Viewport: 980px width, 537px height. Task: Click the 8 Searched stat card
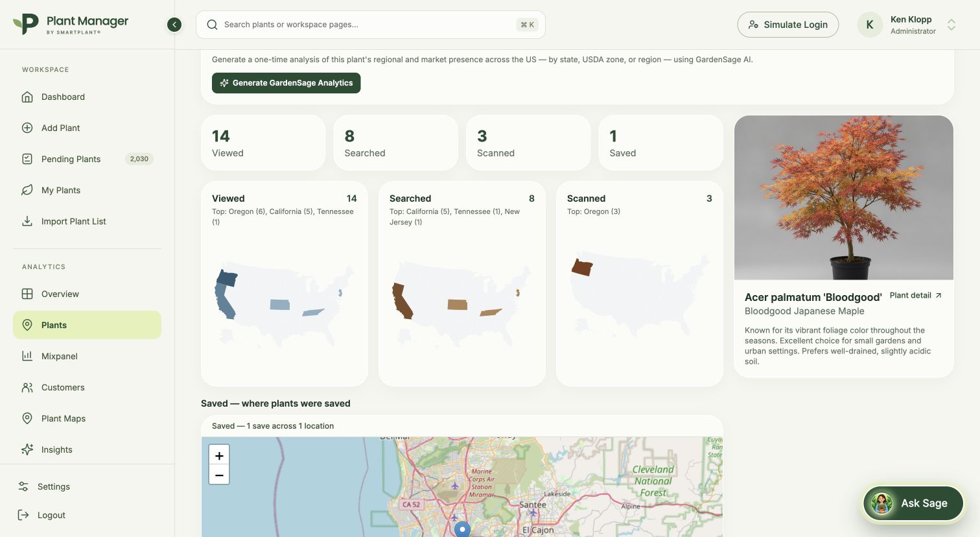396,143
